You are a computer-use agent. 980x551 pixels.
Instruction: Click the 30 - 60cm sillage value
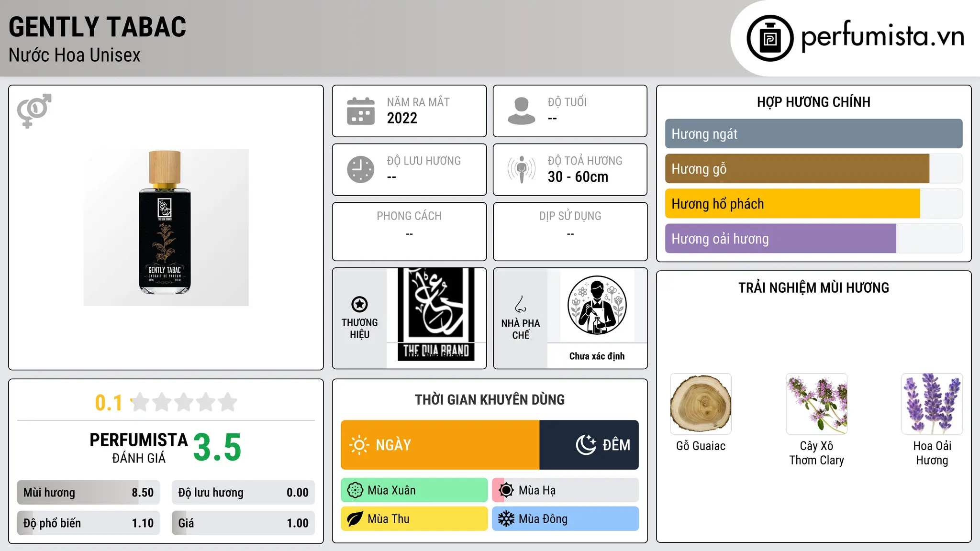click(x=578, y=177)
